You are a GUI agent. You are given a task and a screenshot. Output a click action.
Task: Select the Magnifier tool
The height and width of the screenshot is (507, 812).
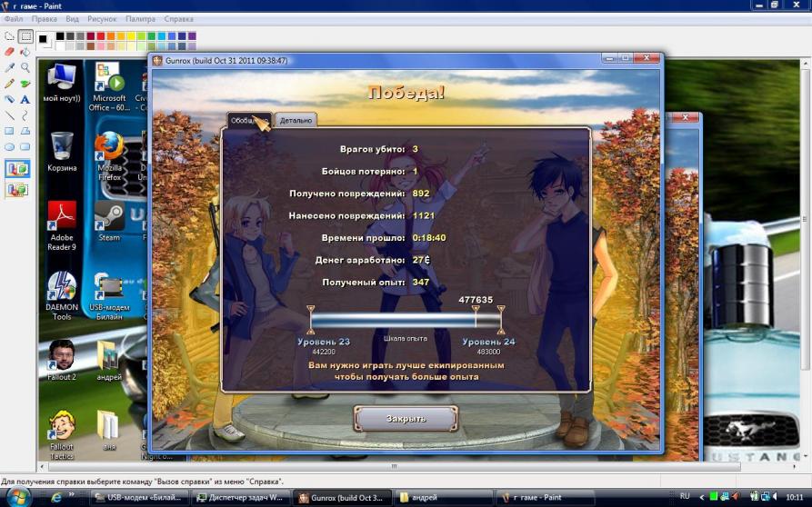[x=25, y=67]
